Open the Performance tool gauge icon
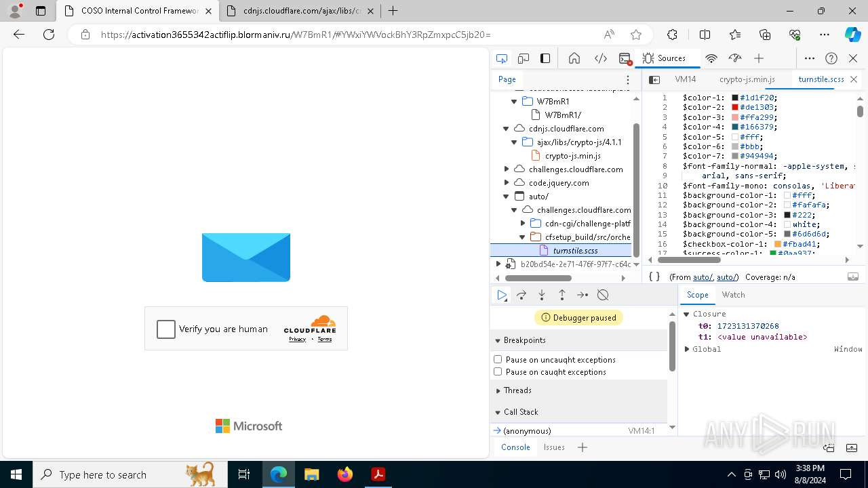868x488 pixels. [x=735, y=58]
